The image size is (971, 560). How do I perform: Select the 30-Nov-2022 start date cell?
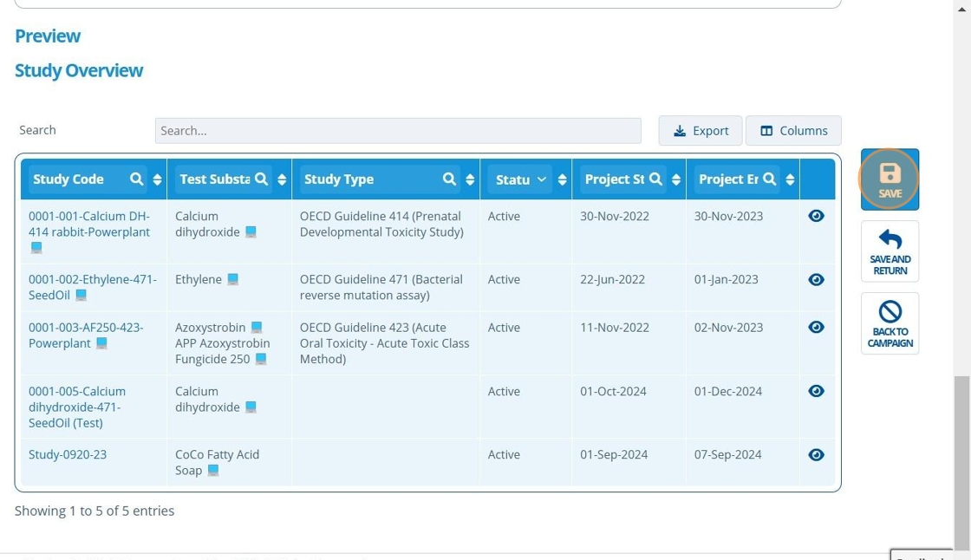point(629,231)
